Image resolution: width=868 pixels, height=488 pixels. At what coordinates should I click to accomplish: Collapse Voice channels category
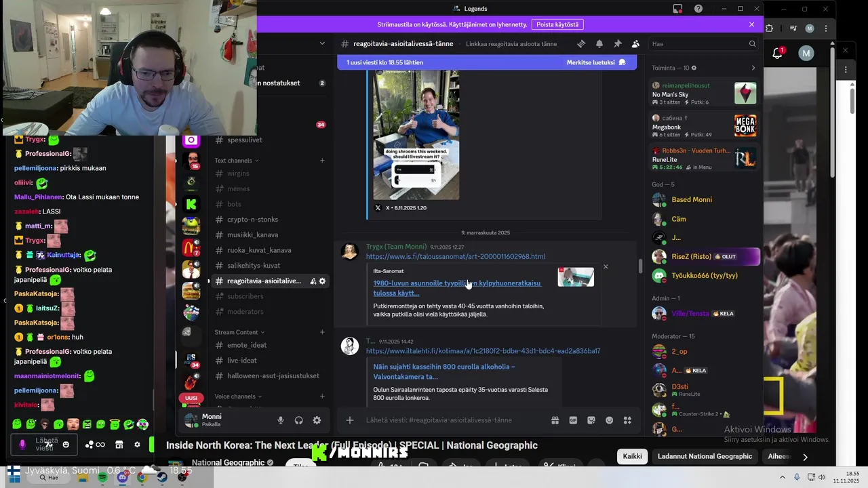tap(238, 396)
